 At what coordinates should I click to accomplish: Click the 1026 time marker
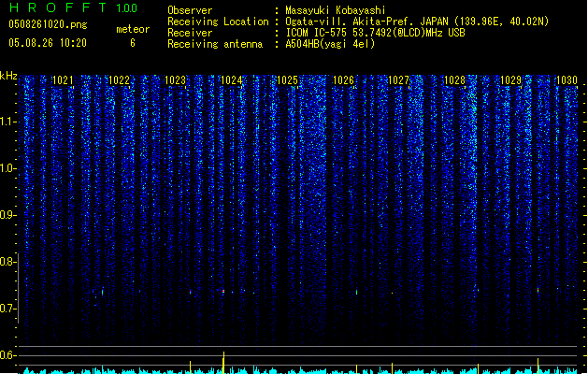click(x=343, y=80)
